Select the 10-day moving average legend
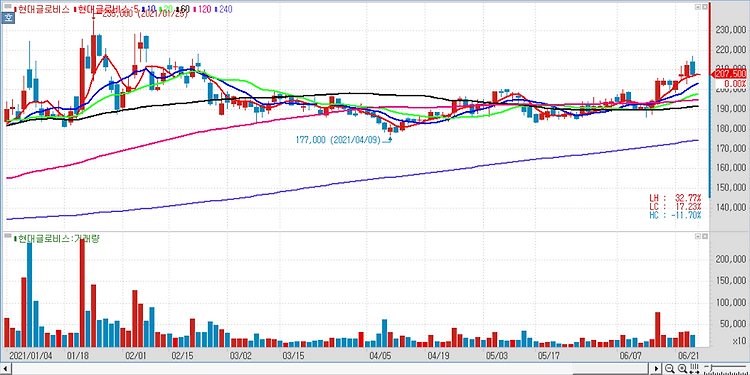 pyautogui.click(x=150, y=10)
